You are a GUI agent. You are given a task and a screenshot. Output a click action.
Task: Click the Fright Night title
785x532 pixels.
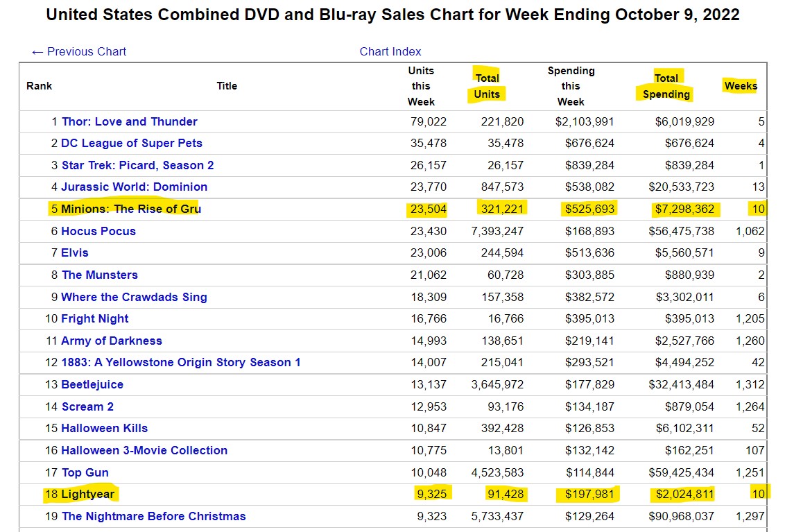coord(95,318)
